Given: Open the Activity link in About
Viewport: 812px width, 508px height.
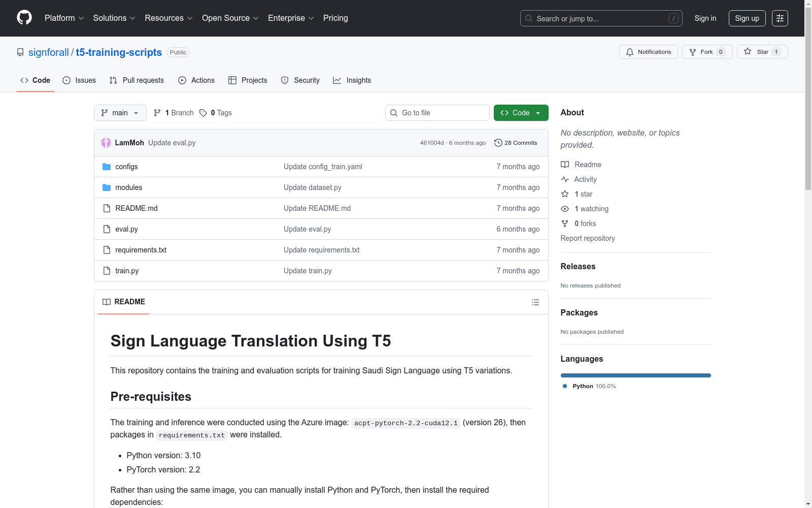Looking at the screenshot, I should click(x=579, y=179).
